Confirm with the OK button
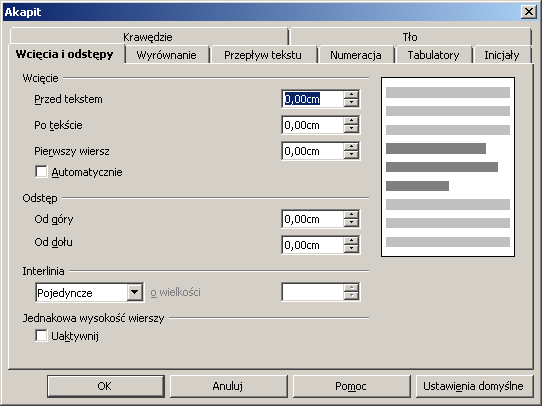Image resolution: width=542 pixels, height=406 pixels. [x=105, y=386]
